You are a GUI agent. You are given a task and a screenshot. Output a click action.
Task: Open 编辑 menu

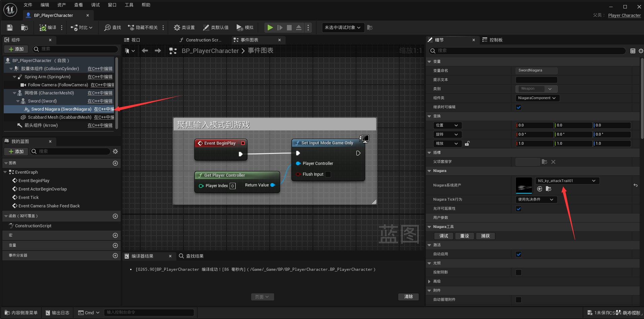coord(45,5)
